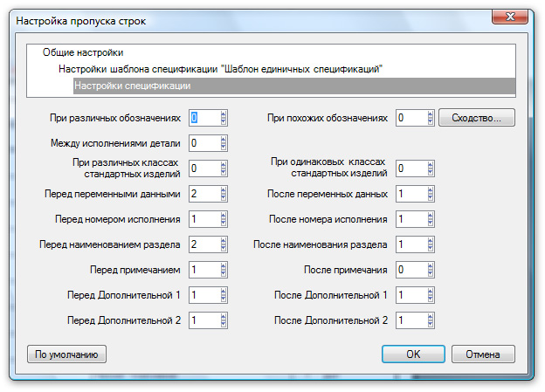This screenshot has width=545, height=392.
Task: Click 'Перед Дополнительной 1' number field
Action: 203,295
